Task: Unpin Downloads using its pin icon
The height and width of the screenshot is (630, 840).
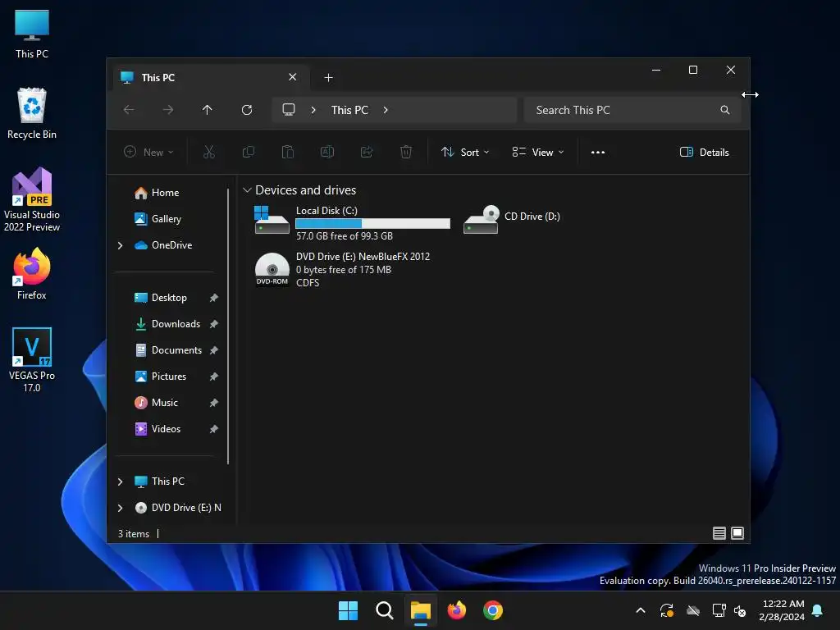Action: (x=214, y=324)
